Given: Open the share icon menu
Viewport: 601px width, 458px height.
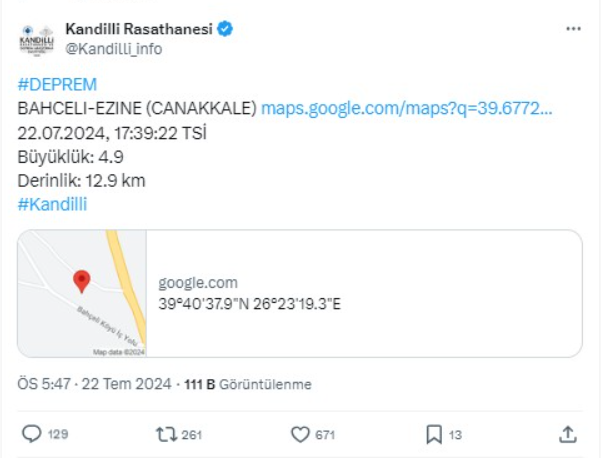Looking at the screenshot, I should pyautogui.click(x=567, y=434).
